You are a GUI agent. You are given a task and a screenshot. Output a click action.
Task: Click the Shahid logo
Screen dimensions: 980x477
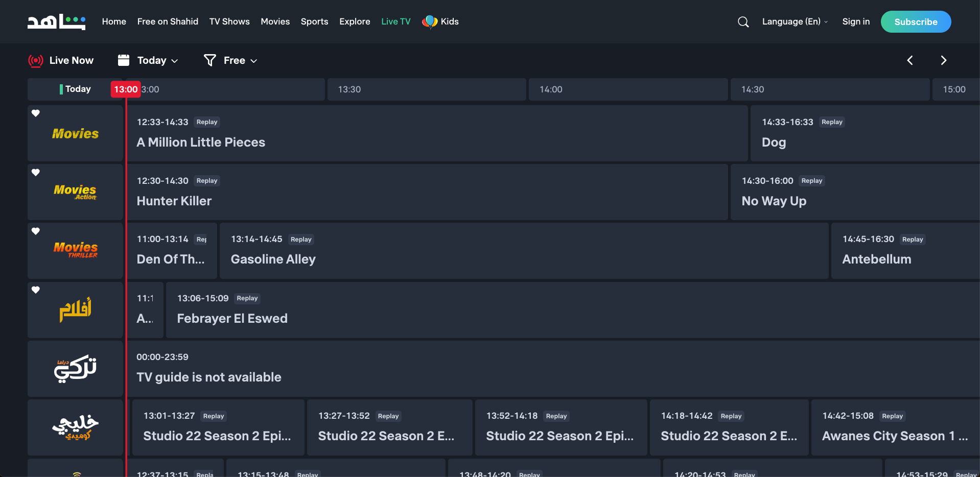(x=56, y=21)
